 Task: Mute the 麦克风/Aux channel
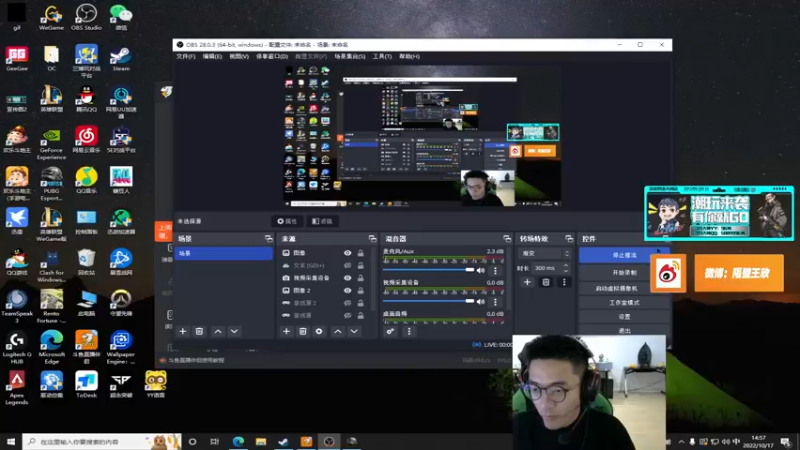481,270
